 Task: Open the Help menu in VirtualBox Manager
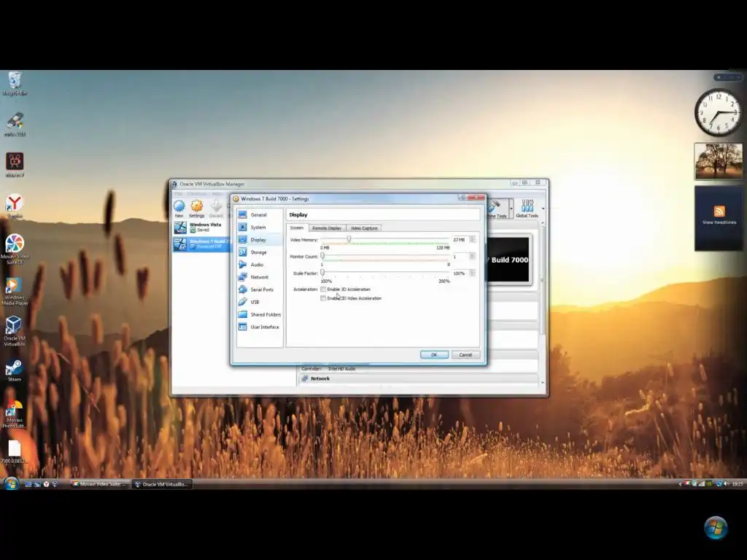217,194
